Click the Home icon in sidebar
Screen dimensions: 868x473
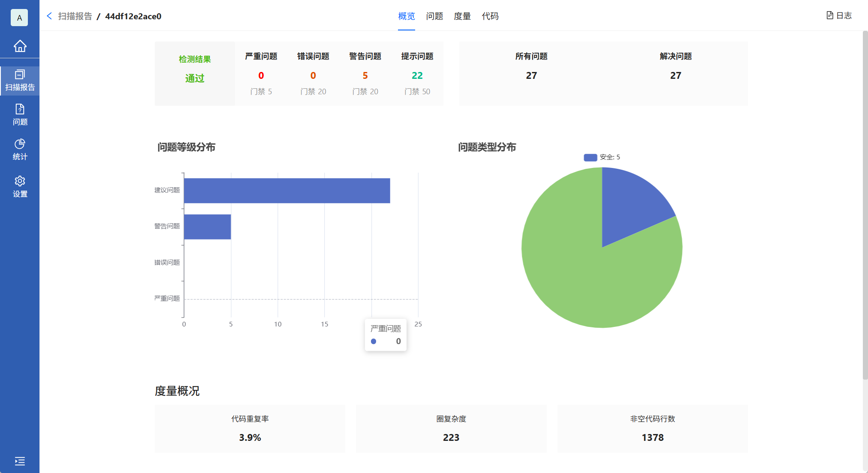click(x=20, y=46)
